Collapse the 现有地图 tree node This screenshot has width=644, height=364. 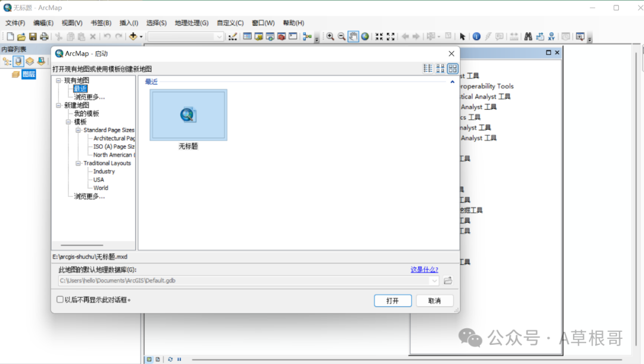[x=58, y=81]
